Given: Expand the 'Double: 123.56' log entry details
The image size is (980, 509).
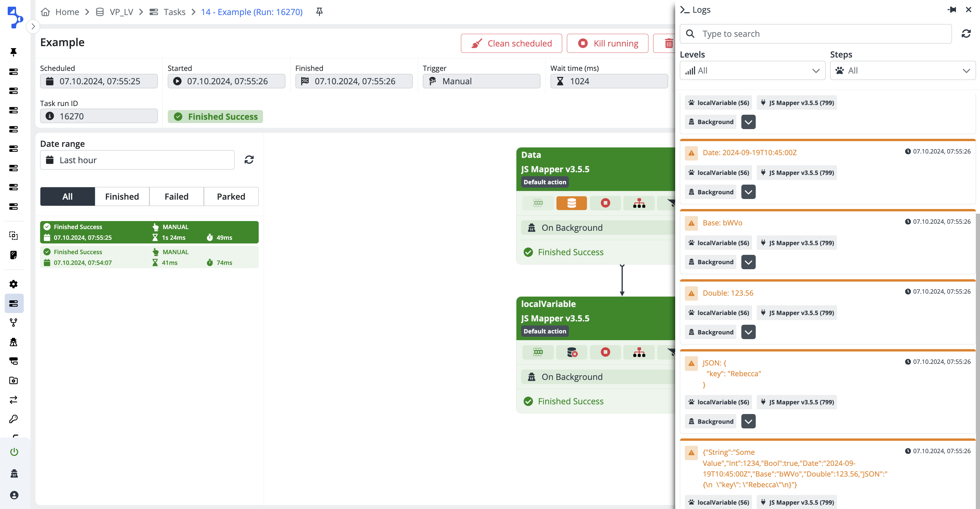Looking at the screenshot, I should pyautogui.click(x=748, y=332).
